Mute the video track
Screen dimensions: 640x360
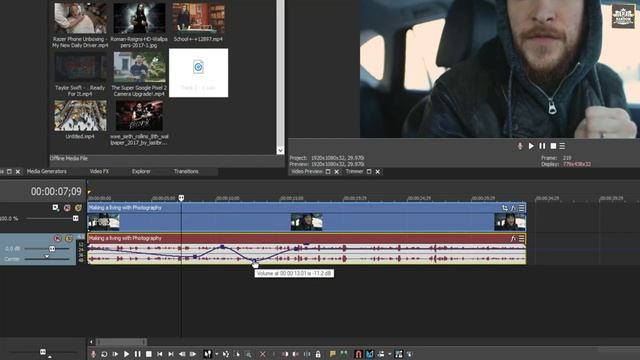point(67,208)
